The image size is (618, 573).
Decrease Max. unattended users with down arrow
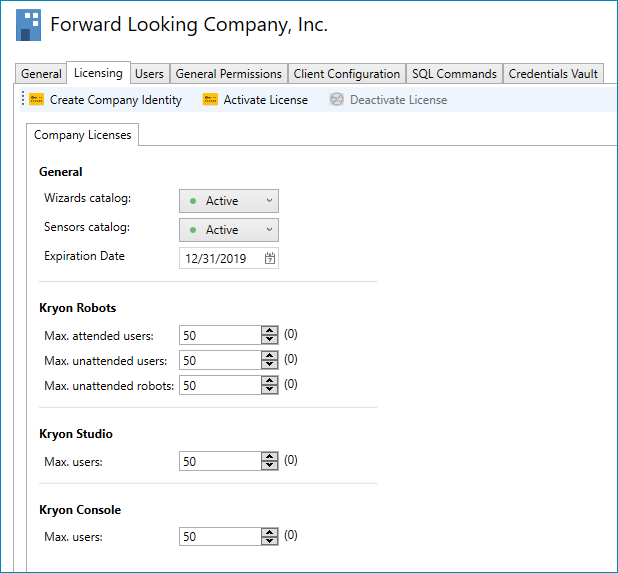(270, 365)
